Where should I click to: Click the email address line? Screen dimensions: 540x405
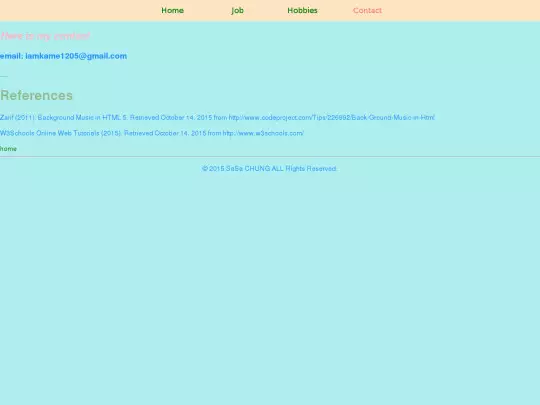(x=63, y=56)
